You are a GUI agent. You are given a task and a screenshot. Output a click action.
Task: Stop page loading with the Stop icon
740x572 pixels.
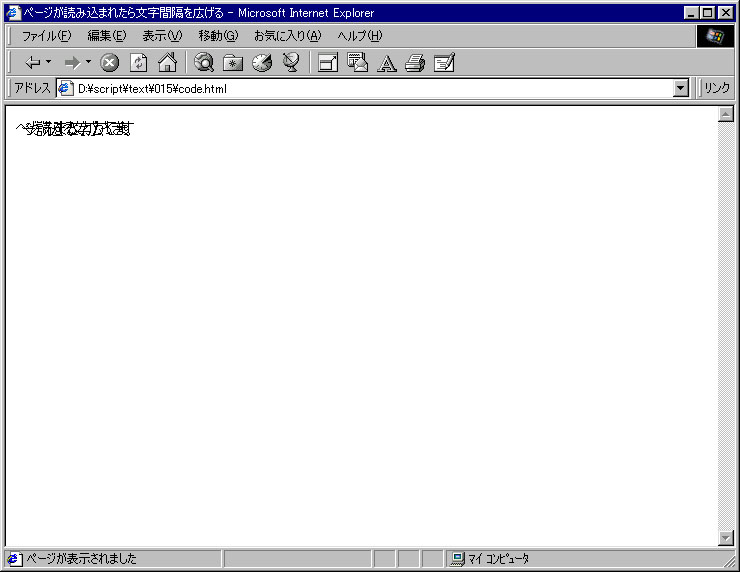tap(109, 62)
